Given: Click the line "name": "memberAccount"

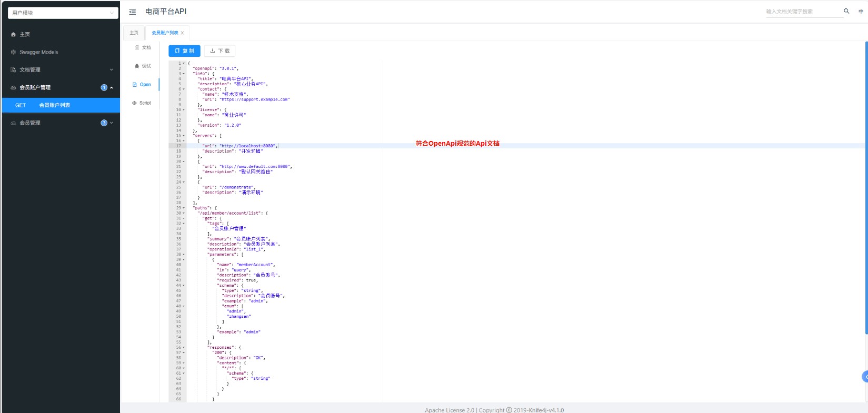Looking at the screenshot, I should 246,265.
